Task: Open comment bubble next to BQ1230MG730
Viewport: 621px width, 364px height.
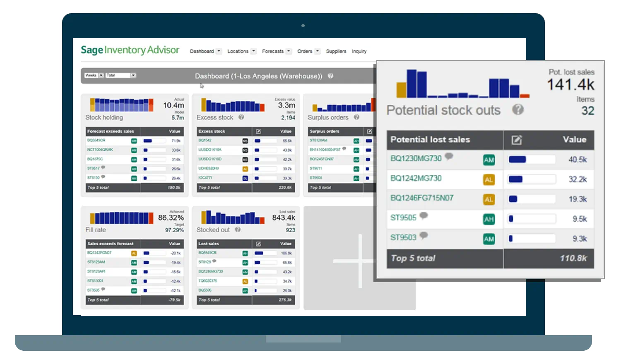Action: [x=449, y=156]
